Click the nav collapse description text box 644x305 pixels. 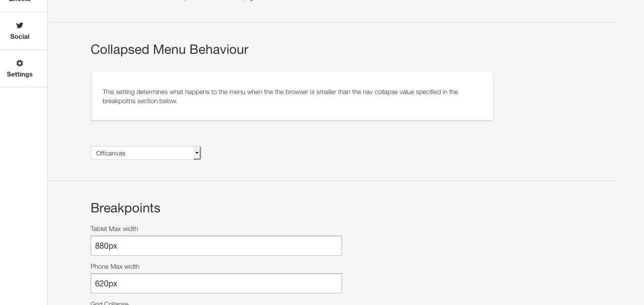pyautogui.click(x=292, y=96)
